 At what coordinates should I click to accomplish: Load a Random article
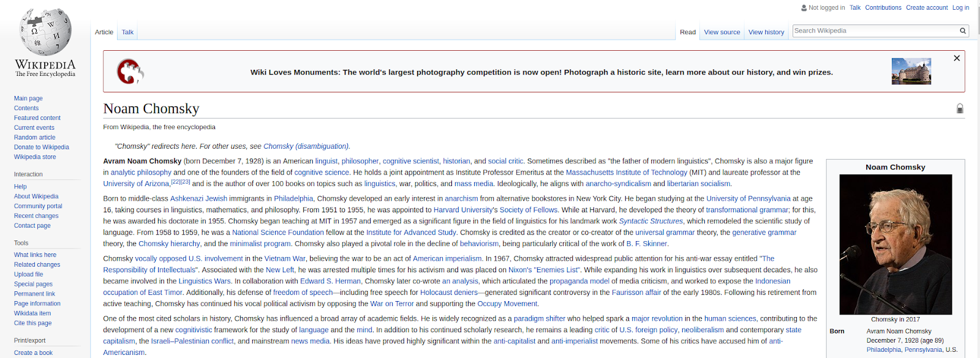35,138
